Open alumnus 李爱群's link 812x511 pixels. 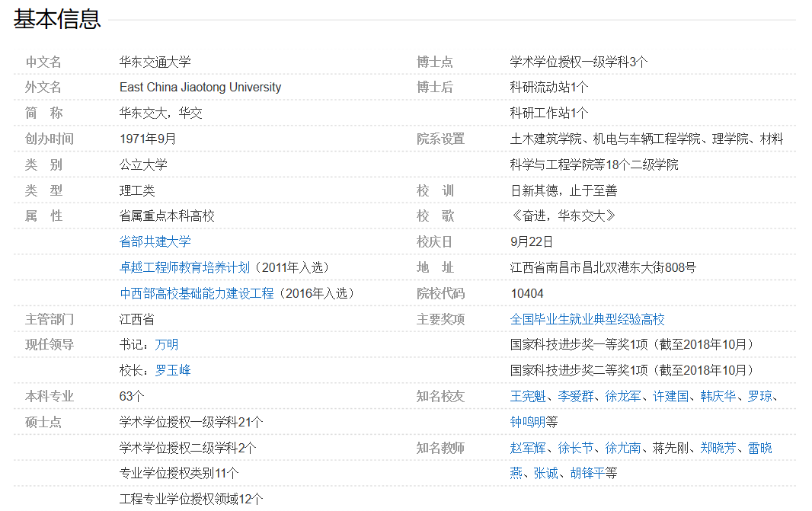575,397
